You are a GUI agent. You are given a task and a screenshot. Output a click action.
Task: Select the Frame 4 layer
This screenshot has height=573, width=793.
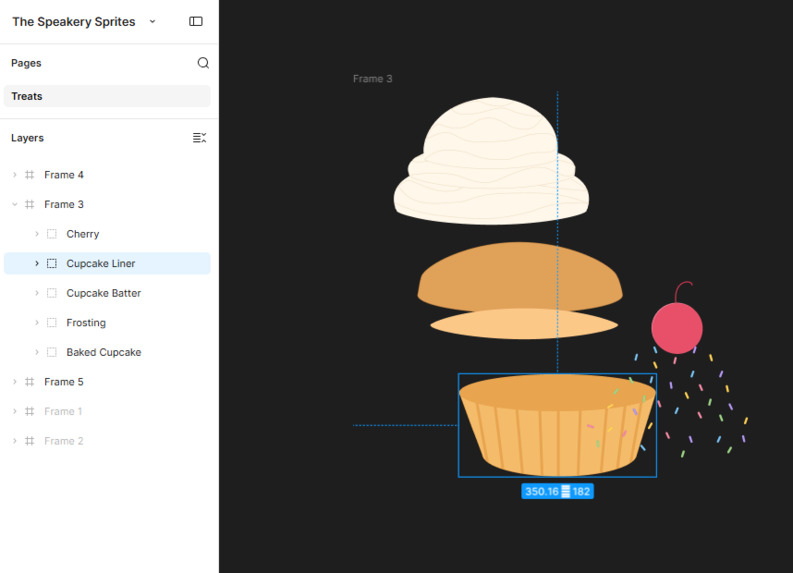pyautogui.click(x=107, y=175)
